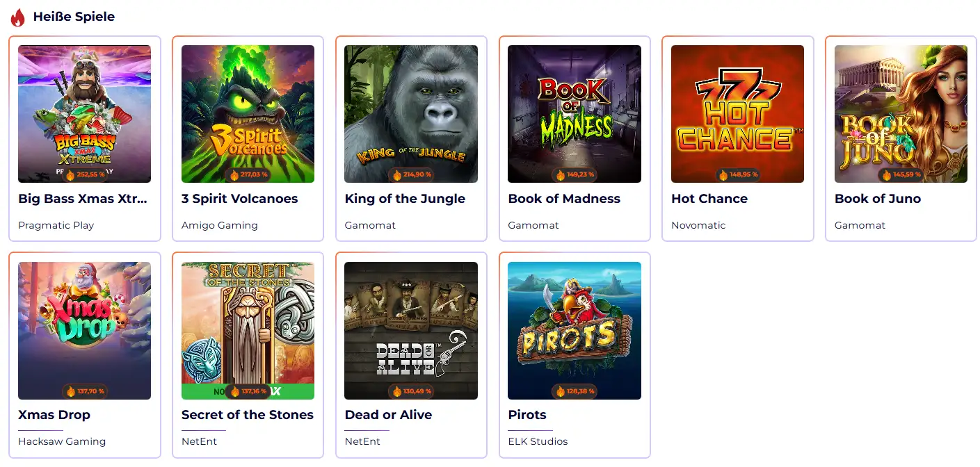Click the 214,90 % flame badge
This screenshot has width=980, height=467.
[411, 175]
